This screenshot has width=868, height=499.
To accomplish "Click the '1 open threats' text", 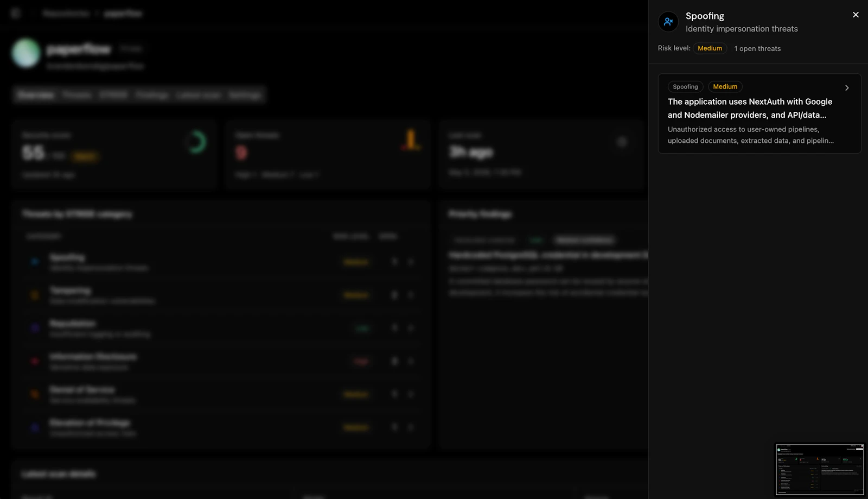I will point(757,49).
